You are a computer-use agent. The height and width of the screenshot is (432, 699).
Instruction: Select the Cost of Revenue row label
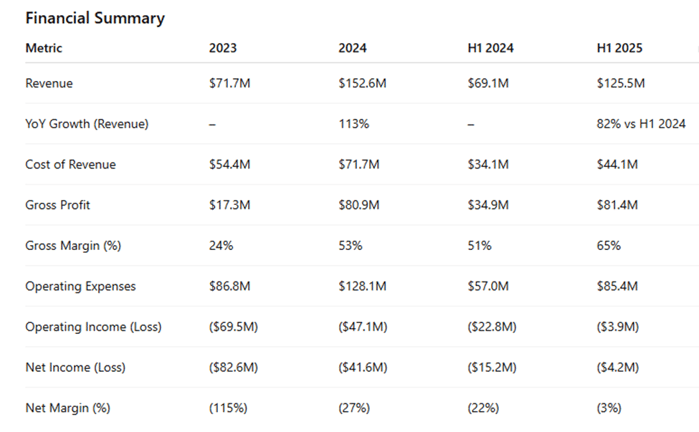tap(69, 163)
